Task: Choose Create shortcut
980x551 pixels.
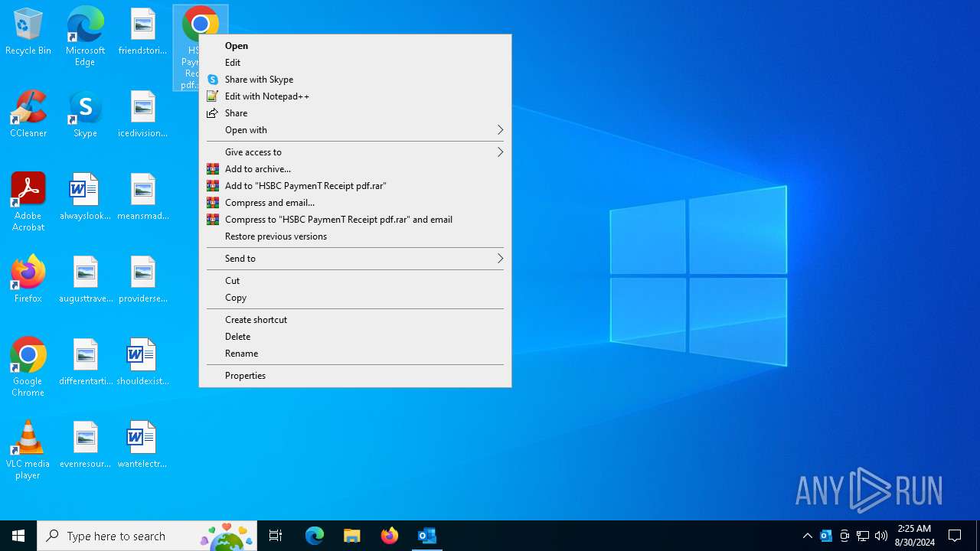Action: pyautogui.click(x=355, y=320)
